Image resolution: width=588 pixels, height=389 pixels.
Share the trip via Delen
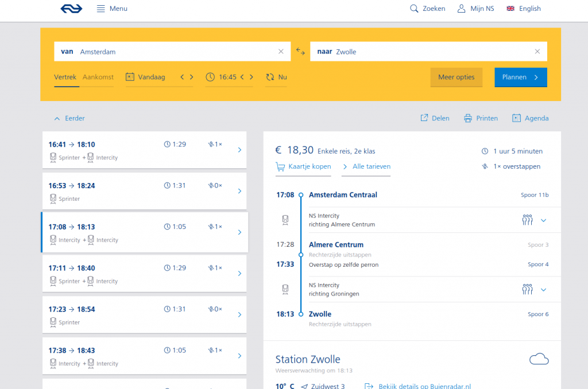[x=435, y=118]
